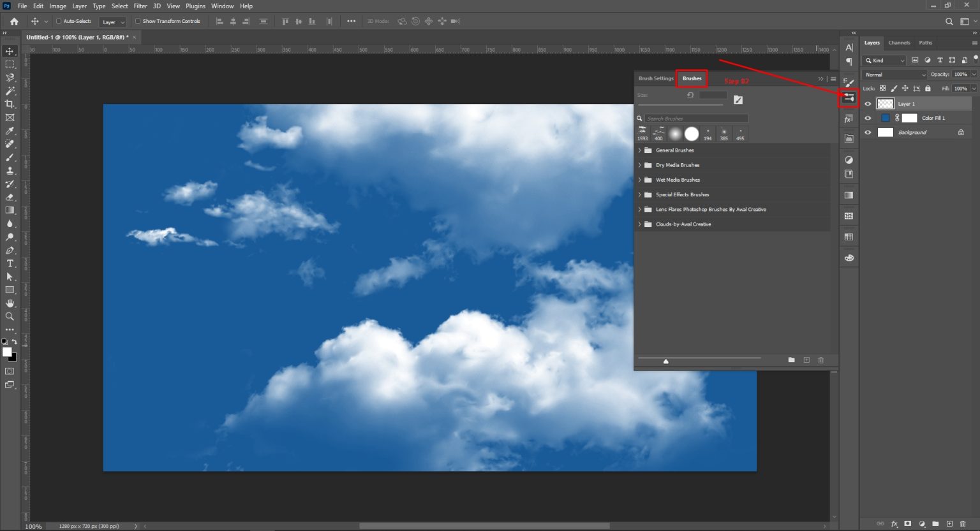Switch to the Brush Settings tab
Viewport: 980px width, 531px height.
(656, 78)
